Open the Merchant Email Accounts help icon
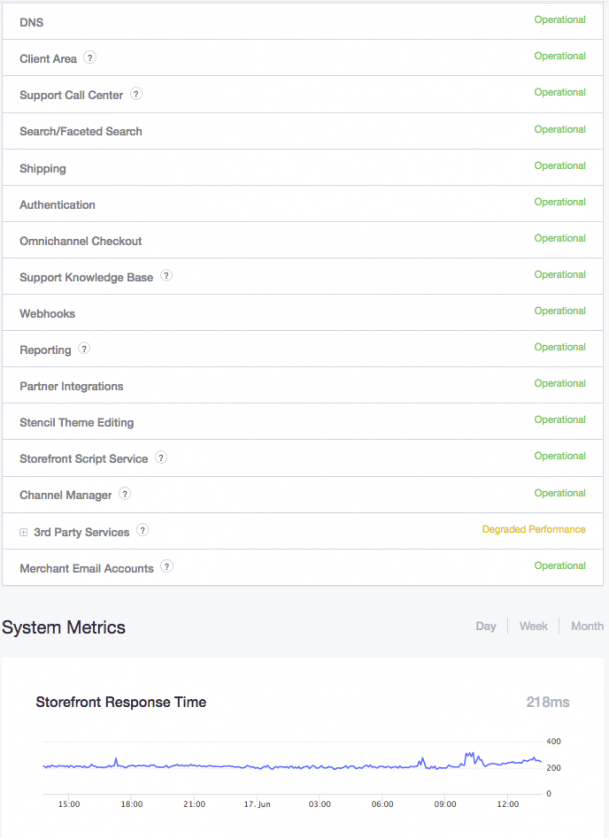Screen dimensions: 609x838 167,567
